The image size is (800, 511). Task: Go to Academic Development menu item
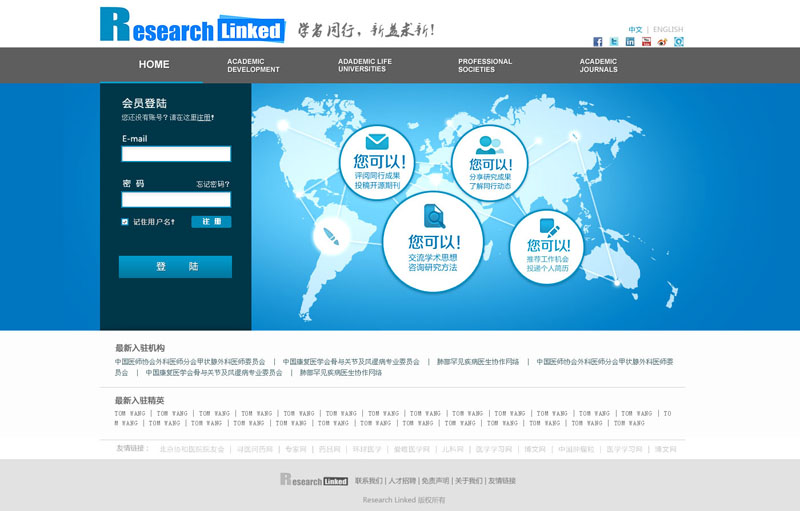tap(253, 66)
